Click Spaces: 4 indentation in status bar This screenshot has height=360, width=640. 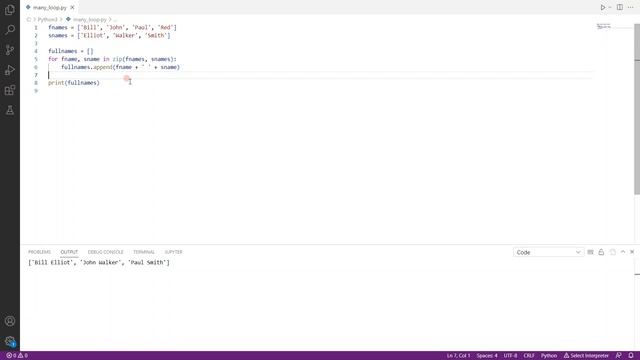(x=487, y=356)
